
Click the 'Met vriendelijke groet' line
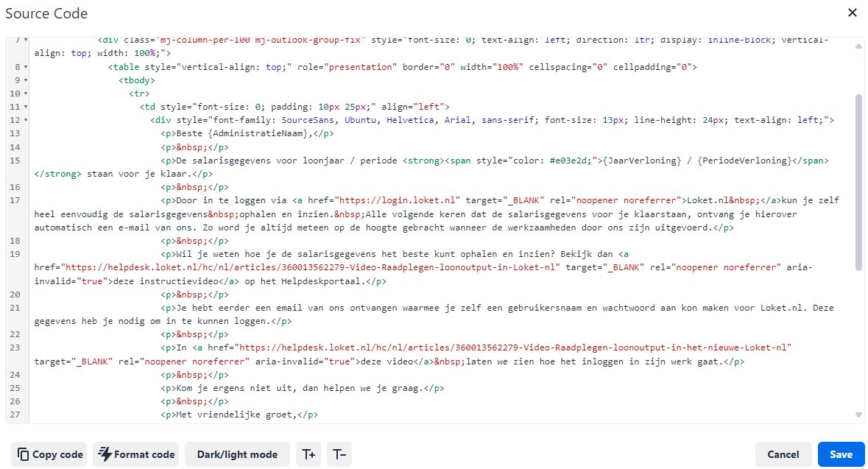pos(236,415)
